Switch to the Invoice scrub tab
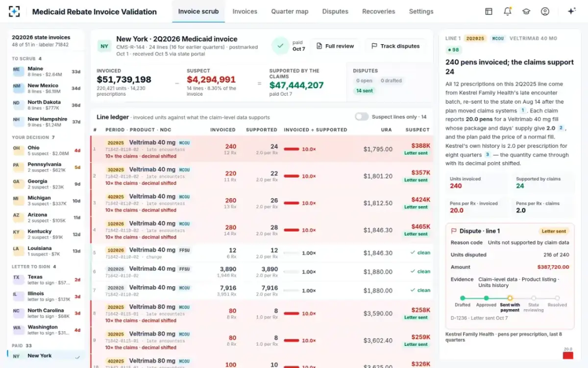The height and width of the screenshot is (368, 588). 198,11
